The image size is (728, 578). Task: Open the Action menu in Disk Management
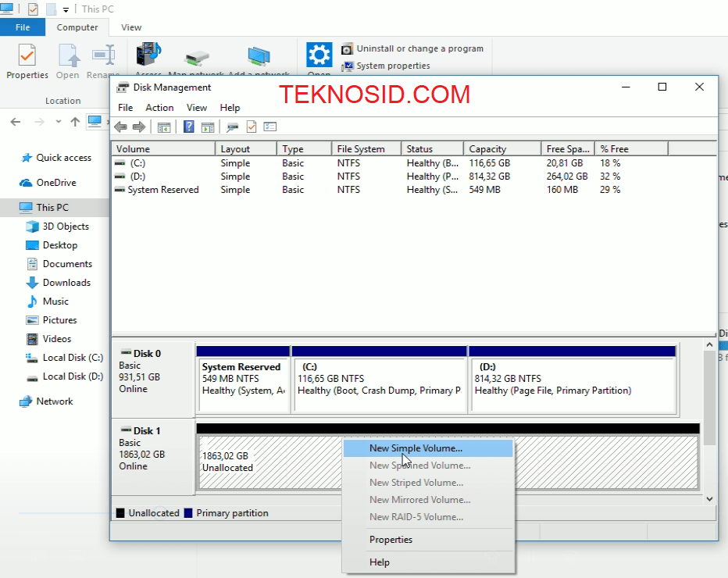click(x=159, y=108)
